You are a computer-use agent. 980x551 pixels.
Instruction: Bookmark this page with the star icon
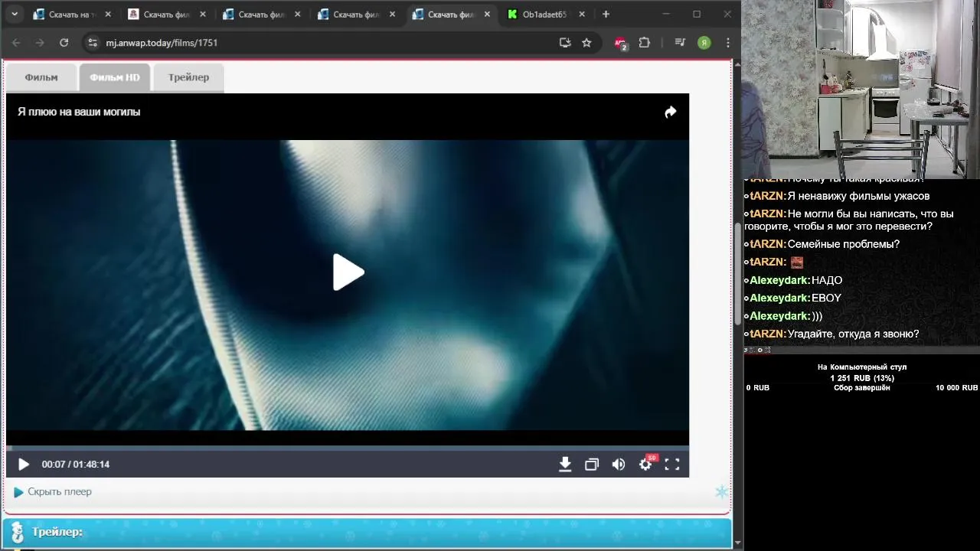click(586, 43)
